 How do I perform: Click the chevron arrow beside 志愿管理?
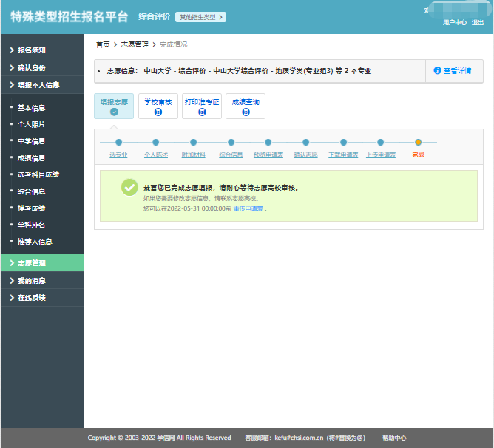pos(12,262)
